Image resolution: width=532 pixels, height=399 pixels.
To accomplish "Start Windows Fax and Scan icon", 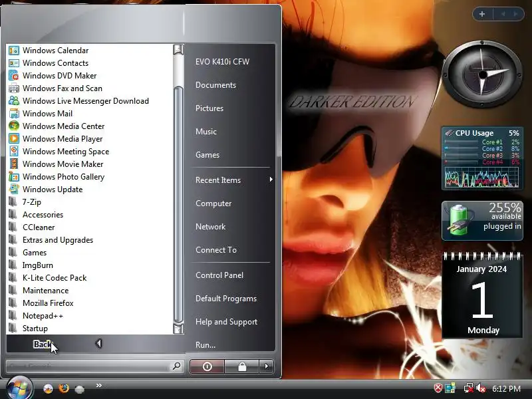I will 14,88.
